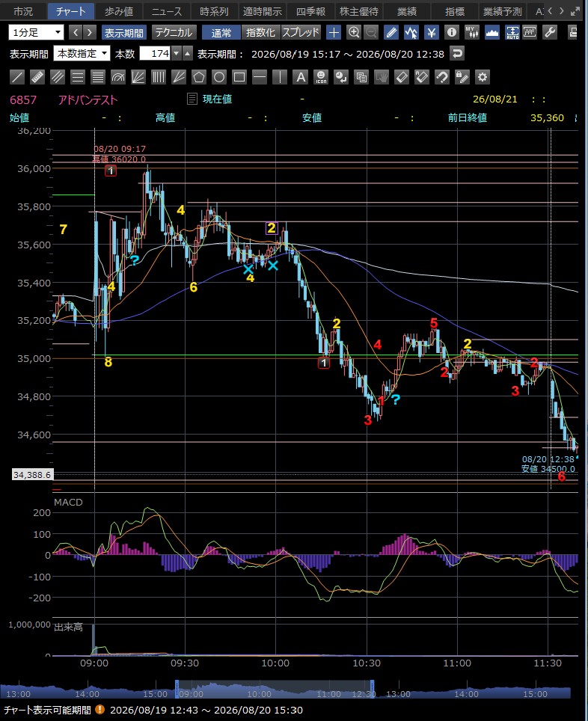Toggle the magnet snap tool
This screenshot has height=721, width=588.
(441, 77)
